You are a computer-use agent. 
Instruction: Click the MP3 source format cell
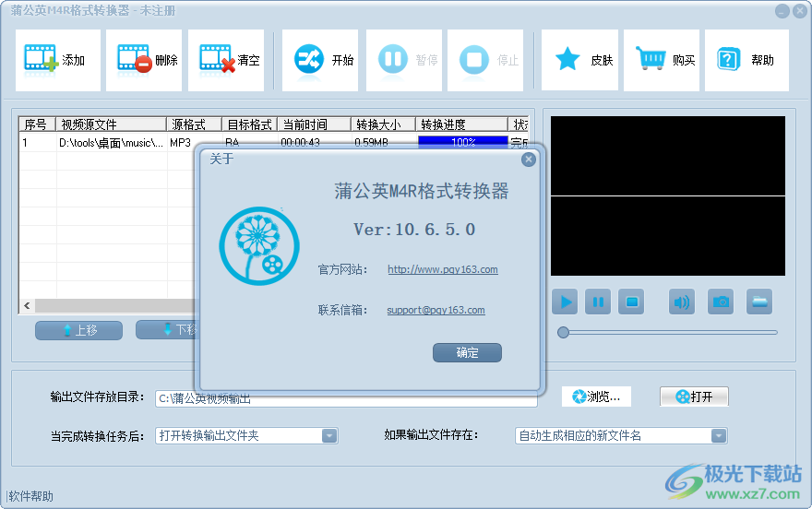click(181, 143)
